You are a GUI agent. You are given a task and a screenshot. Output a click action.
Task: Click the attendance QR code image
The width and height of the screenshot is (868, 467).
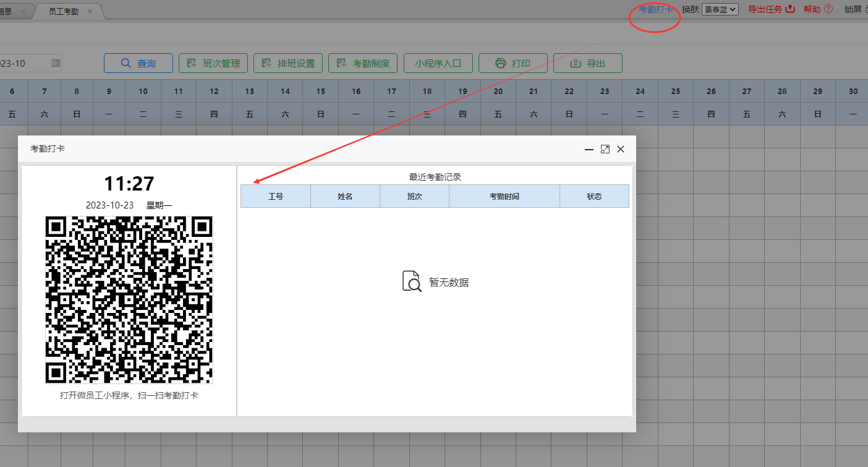pos(129,300)
